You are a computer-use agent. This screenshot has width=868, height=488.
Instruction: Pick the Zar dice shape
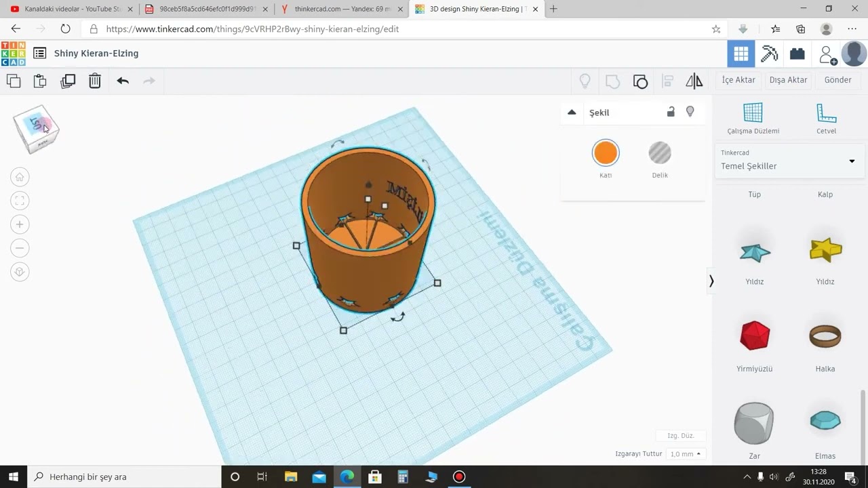click(x=754, y=423)
